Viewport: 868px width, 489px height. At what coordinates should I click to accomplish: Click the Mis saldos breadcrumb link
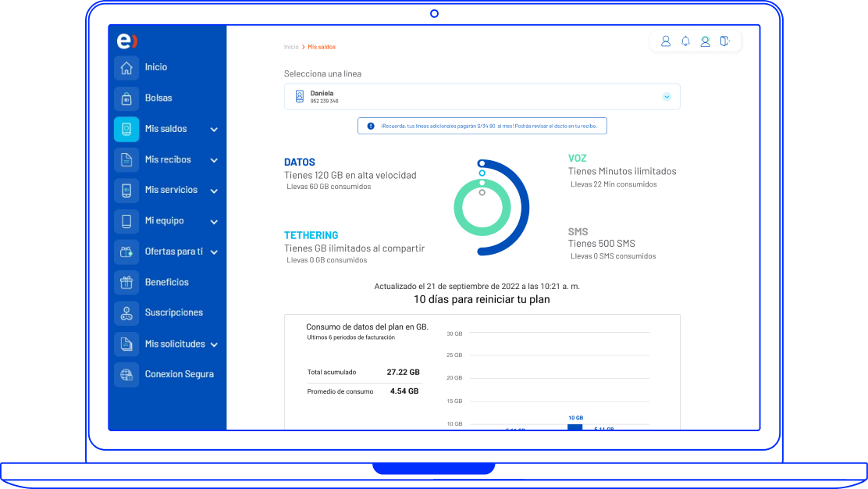322,47
